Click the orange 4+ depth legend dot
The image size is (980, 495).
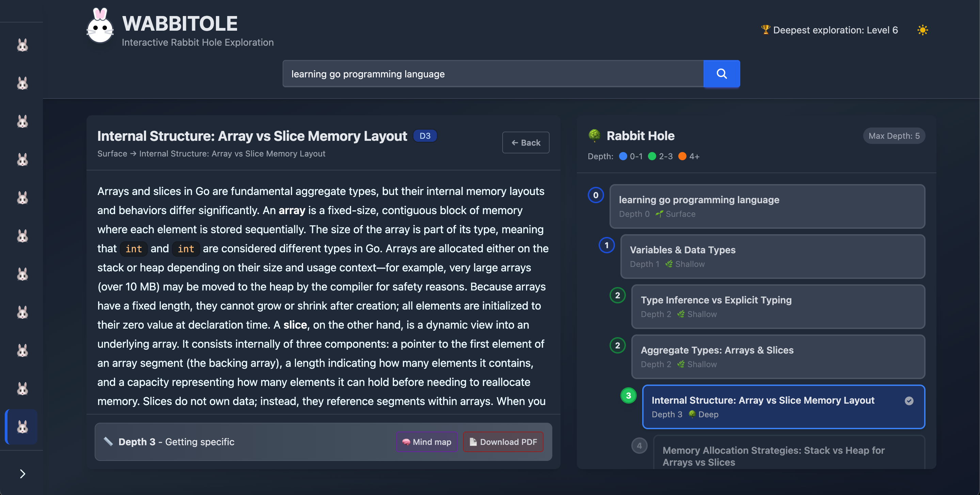tap(682, 156)
